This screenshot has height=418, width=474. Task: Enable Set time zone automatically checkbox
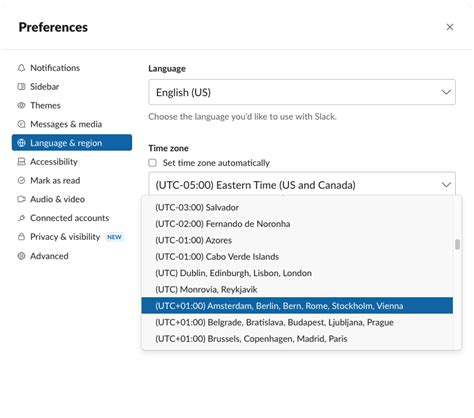click(x=152, y=163)
